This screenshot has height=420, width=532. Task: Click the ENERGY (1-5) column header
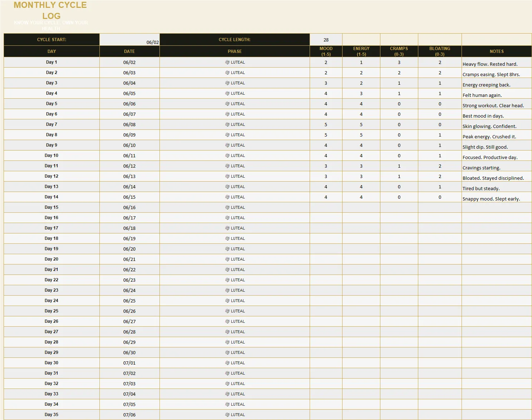click(361, 51)
